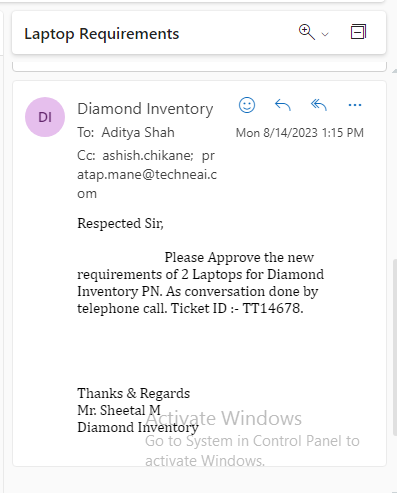Viewport: 397px width, 493px height.
Task: Select recipient Aditya Shah
Action: click(138, 132)
